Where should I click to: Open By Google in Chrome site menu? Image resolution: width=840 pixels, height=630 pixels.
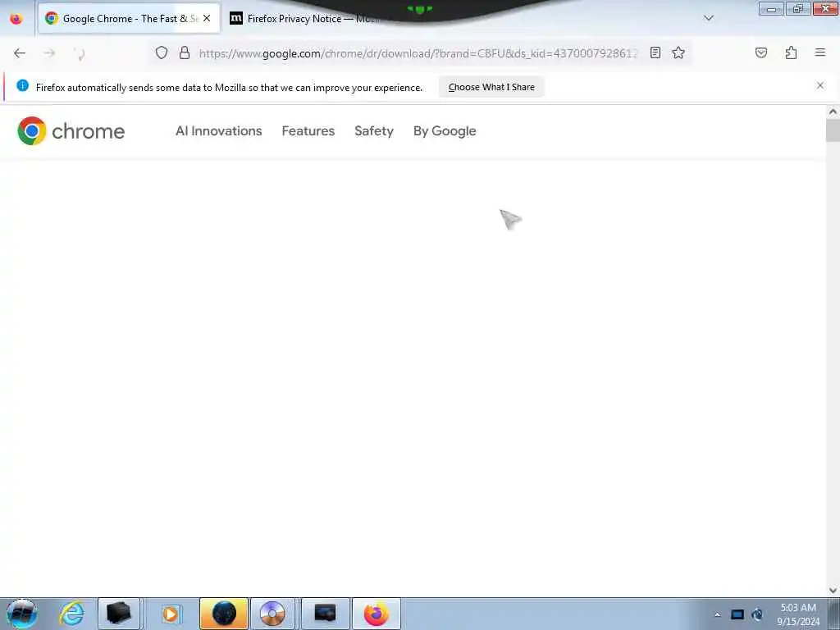pos(445,131)
